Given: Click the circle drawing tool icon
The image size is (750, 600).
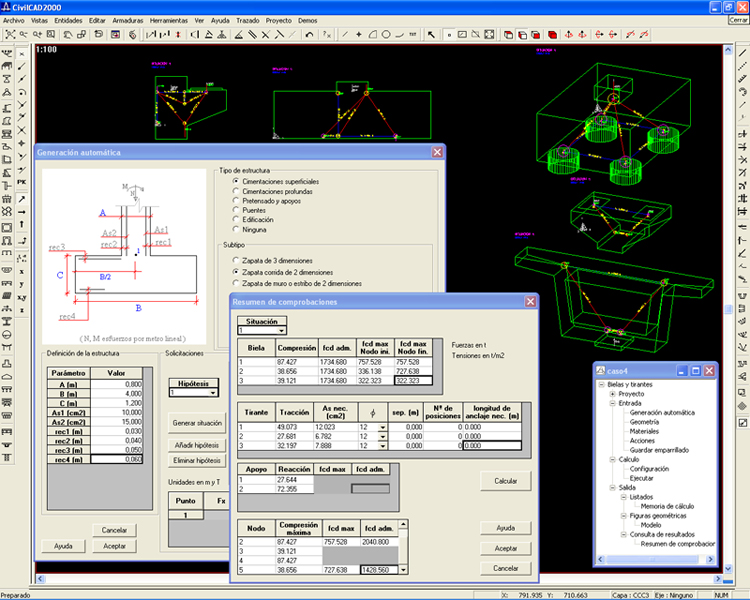Looking at the screenshot, I should tap(385, 35).
